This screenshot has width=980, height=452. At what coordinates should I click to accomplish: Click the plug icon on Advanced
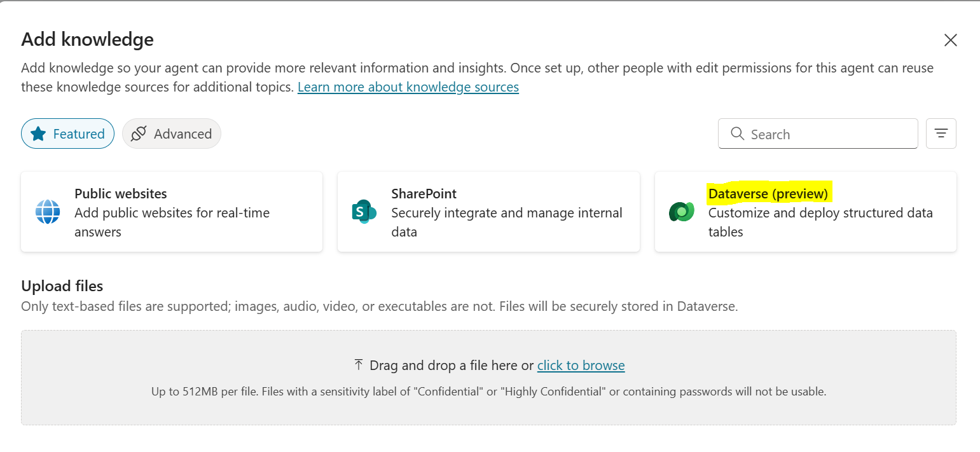(139, 134)
